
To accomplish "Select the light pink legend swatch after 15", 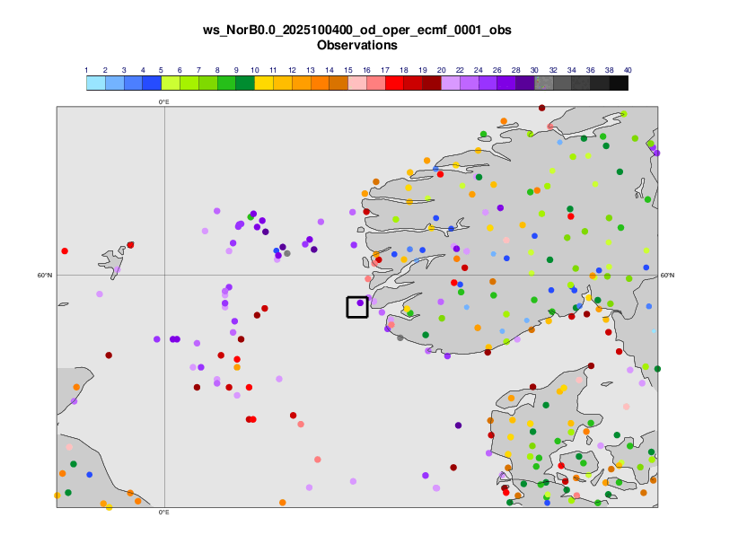I will coord(356,83).
